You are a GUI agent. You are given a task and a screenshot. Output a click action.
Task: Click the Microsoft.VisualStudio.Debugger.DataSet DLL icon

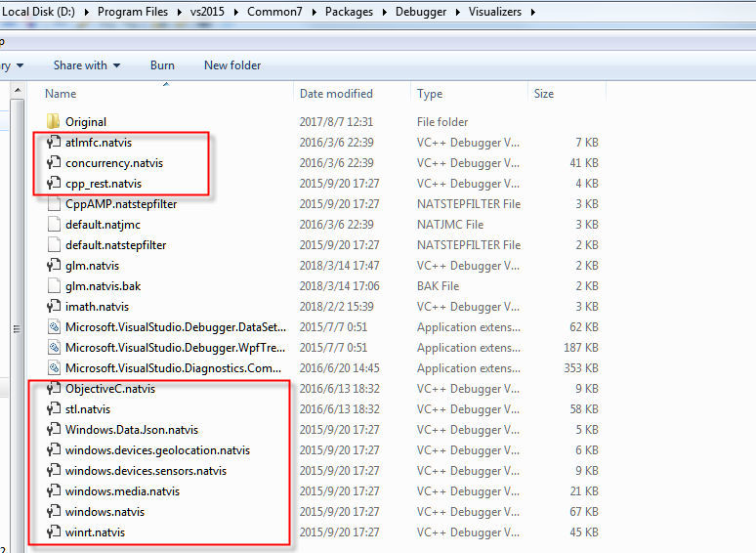54,327
